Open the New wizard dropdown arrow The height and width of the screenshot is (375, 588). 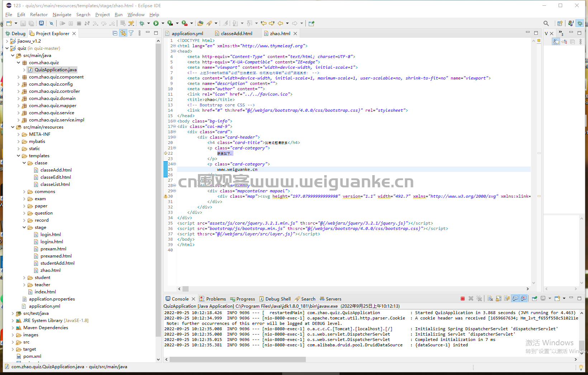(x=16, y=23)
